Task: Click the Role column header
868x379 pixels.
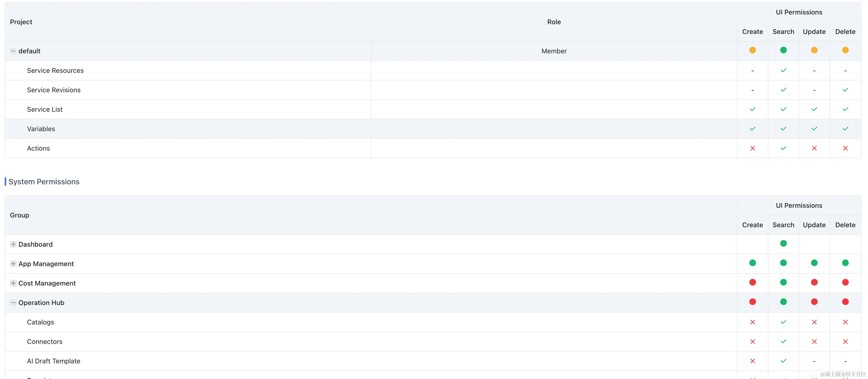Action: (x=554, y=22)
